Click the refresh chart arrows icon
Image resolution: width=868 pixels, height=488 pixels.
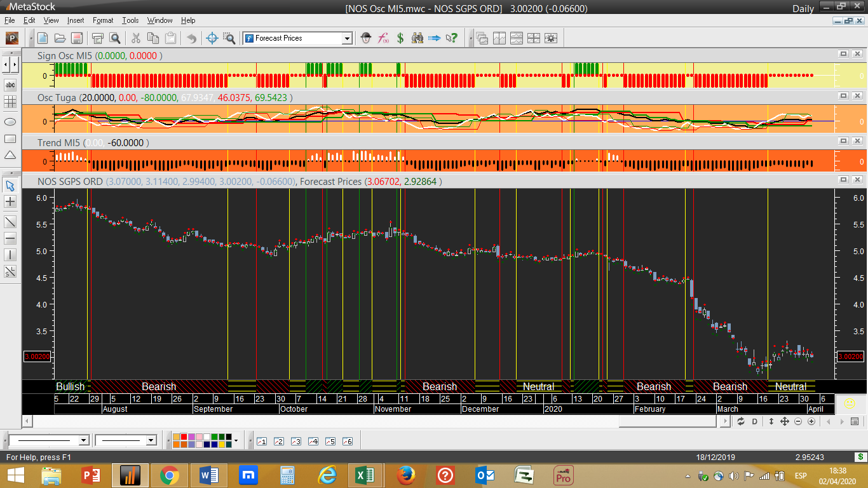[741, 421]
